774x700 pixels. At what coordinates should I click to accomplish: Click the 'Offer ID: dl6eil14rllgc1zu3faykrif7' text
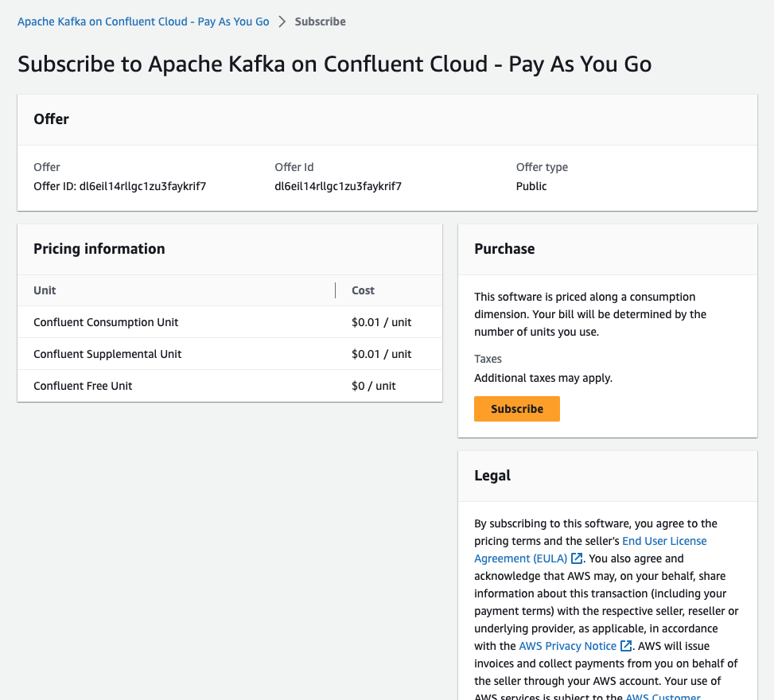click(x=120, y=186)
